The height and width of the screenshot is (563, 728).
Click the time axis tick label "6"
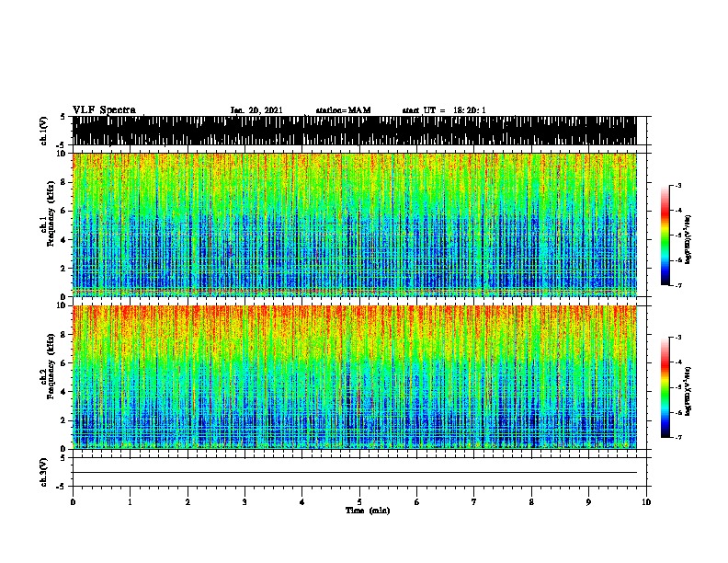(417, 502)
